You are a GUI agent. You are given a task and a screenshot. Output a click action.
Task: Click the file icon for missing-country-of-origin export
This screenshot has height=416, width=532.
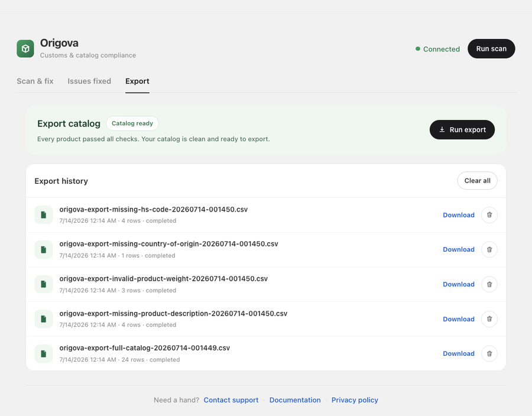(x=43, y=249)
